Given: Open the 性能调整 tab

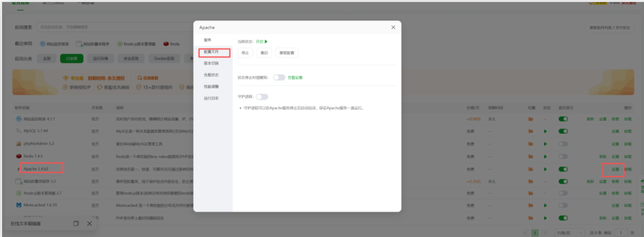Looking at the screenshot, I should [x=212, y=87].
